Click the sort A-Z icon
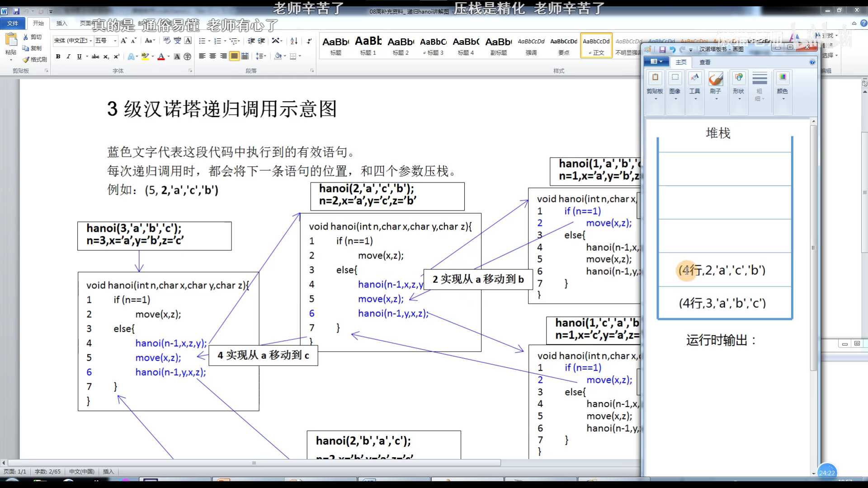868x488 pixels. point(294,41)
